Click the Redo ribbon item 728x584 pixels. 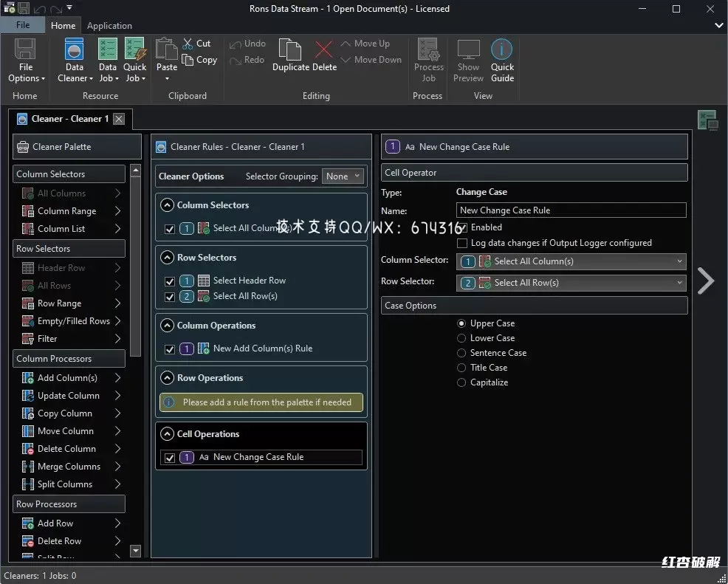click(247, 60)
